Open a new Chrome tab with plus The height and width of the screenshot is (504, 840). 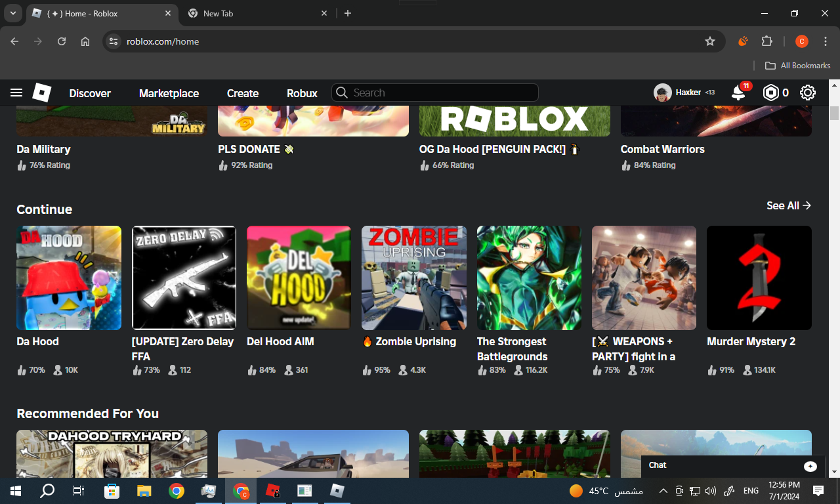pos(348,13)
